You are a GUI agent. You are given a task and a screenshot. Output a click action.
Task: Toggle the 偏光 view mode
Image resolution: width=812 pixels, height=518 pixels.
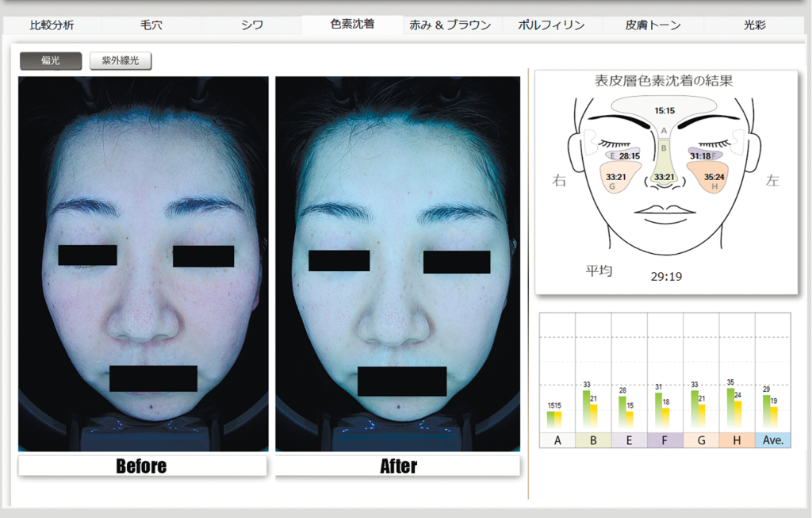pos(51,61)
